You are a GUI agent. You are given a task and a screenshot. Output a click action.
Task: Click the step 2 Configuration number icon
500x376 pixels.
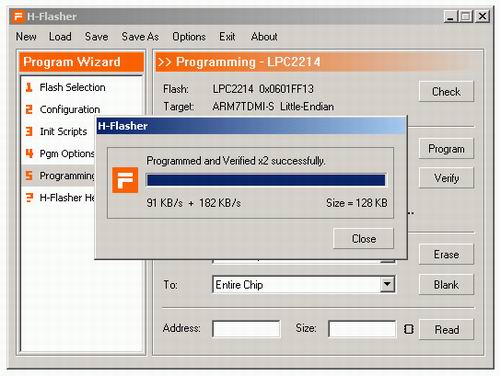(x=29, y=109)
